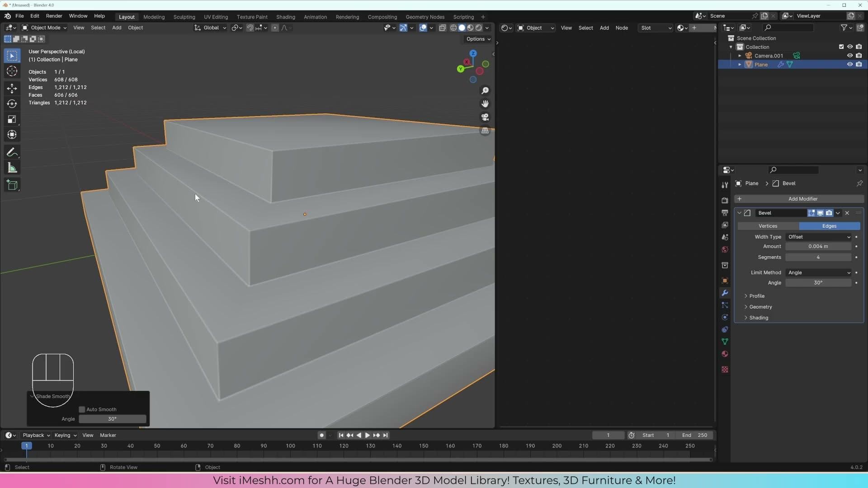868x488 pixels.
Task: Activate the Select Box tool
Action: [x=12, y=56]
